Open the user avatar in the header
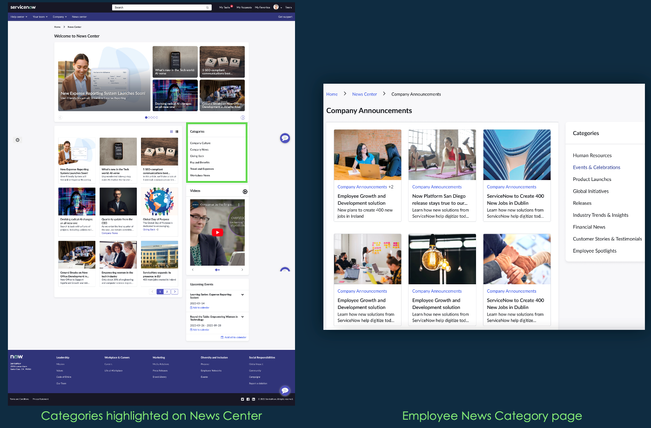This screenshot has height=428, width=651. point(276,7)
